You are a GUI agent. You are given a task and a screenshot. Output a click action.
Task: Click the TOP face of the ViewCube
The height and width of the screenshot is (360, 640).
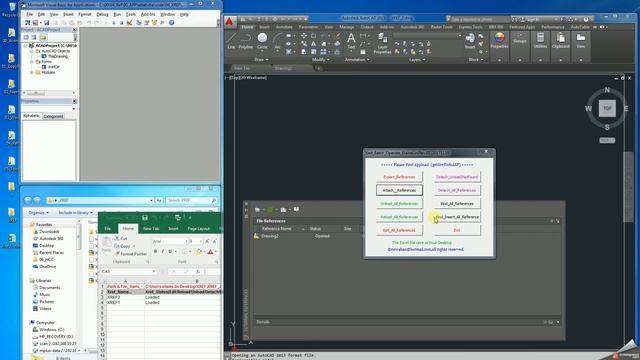coord(607,108)
